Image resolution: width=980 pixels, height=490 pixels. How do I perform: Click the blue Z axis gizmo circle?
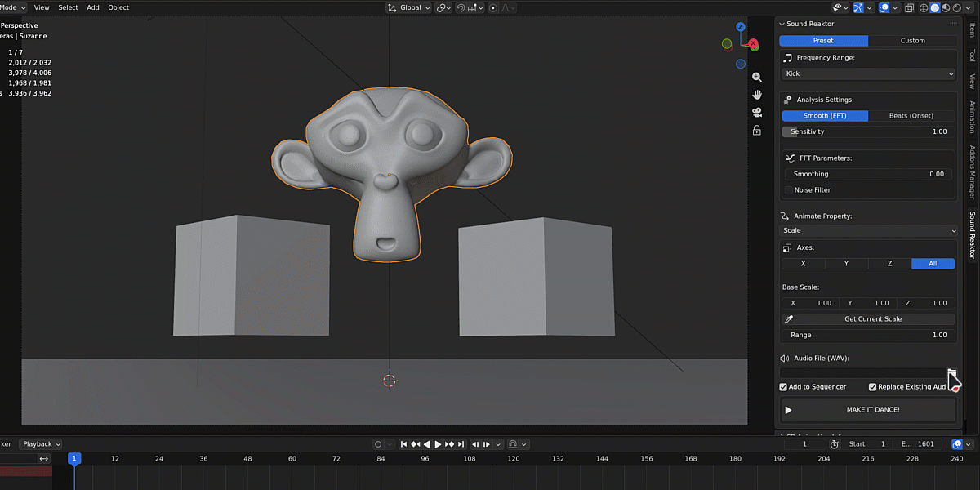point(741,27)
